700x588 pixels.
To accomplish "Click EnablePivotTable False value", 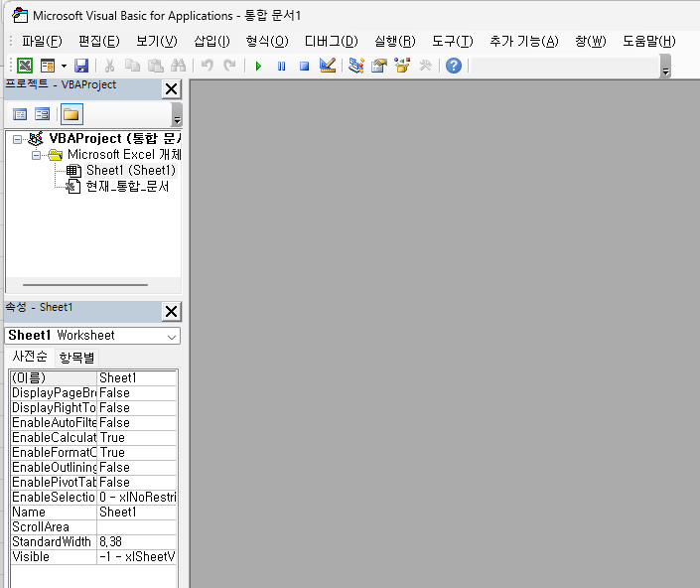I will pyautogui.click(x=137, y=482).
